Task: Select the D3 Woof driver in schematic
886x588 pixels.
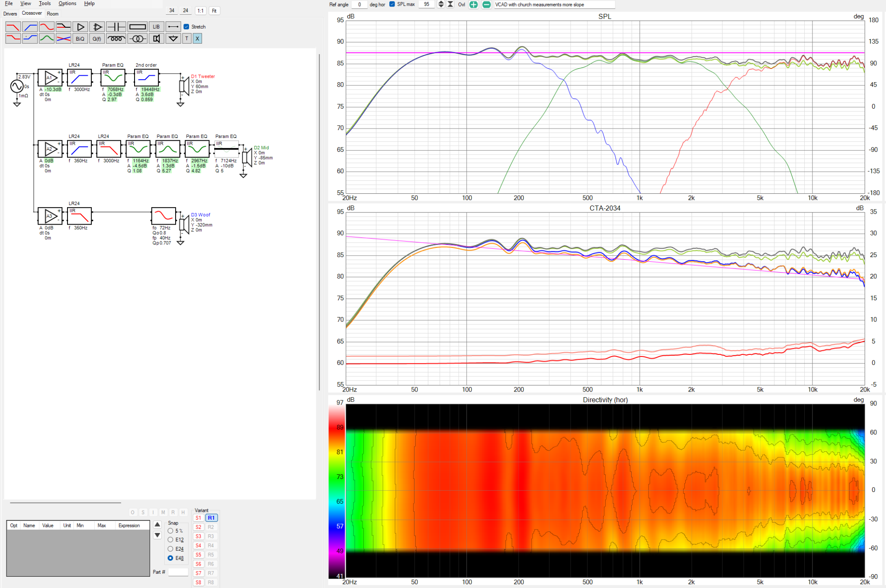Action: [184, 224]
